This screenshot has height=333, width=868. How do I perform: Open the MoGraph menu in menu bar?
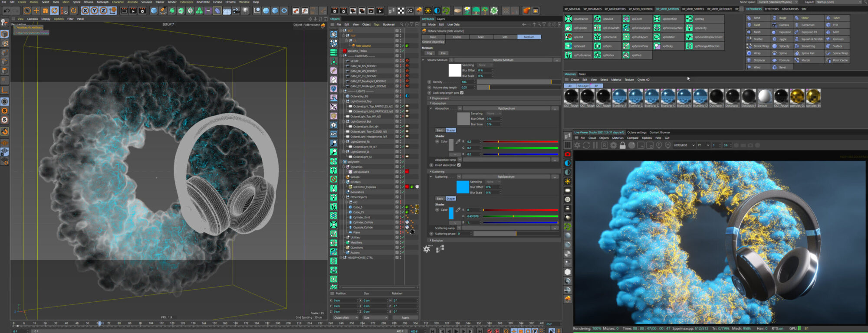(102, 2)
